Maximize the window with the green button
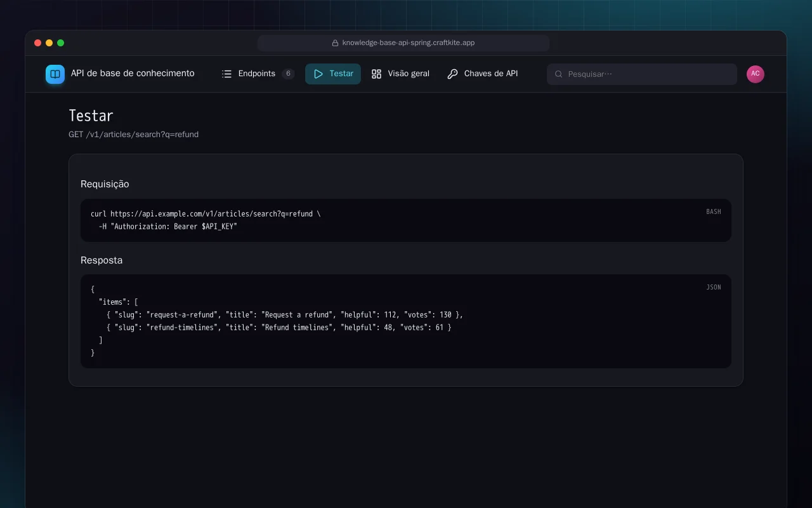This screenshot has width=812, height=508. point(61,43)
